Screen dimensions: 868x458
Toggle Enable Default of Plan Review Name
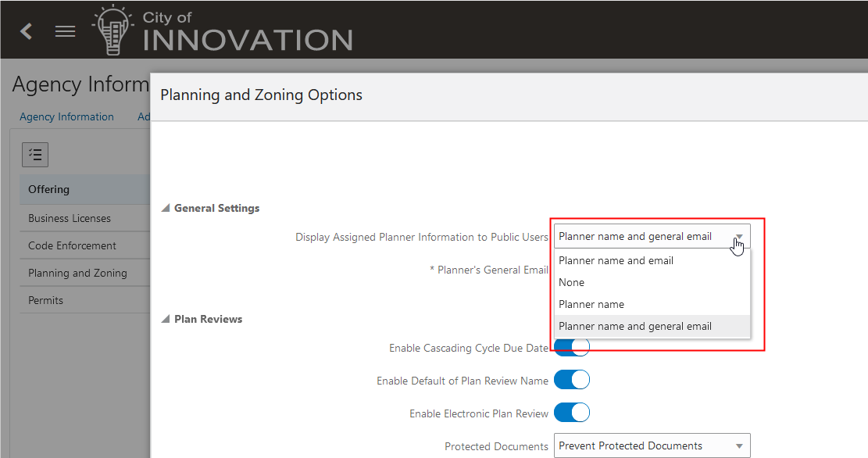coord(572,381)
